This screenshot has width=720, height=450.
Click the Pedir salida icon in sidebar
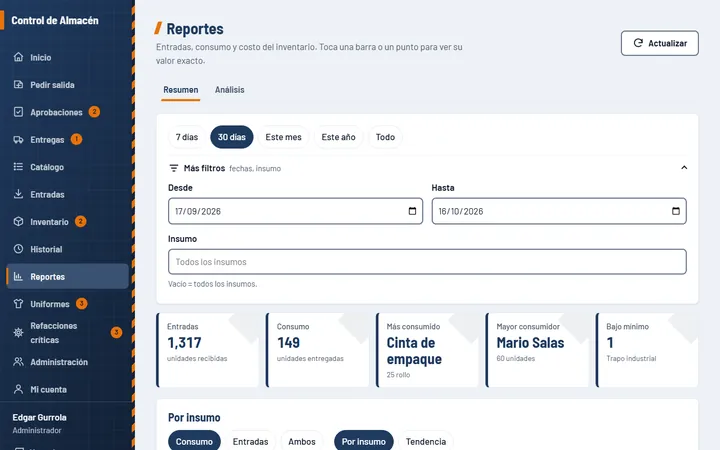point(18,84)
